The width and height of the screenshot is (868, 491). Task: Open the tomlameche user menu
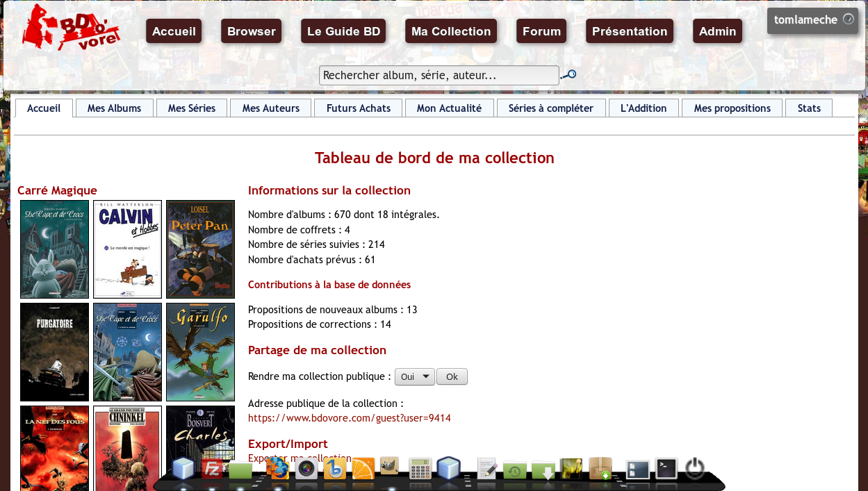coord(812,20)
